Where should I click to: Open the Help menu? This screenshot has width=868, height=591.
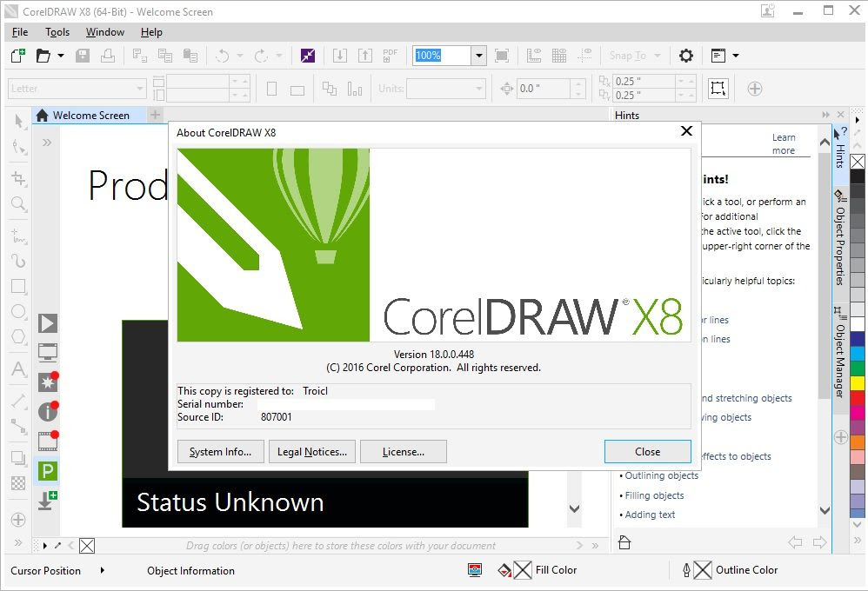pos(151,32)
